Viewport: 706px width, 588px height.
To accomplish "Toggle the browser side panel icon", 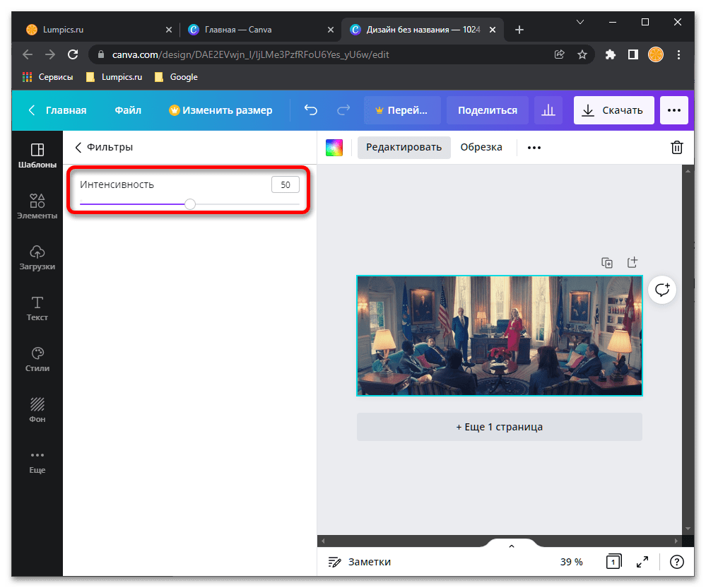I will pyautogui.click(x=633, y=54).
